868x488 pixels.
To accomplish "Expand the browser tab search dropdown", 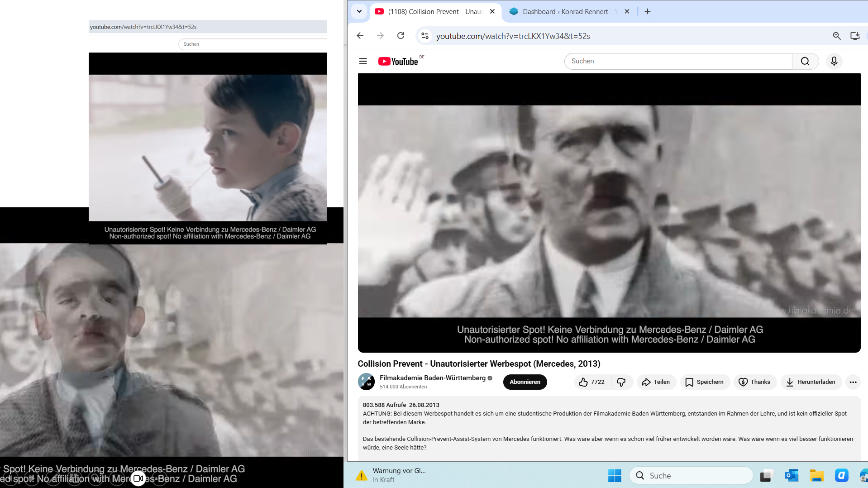I will (359, 11).
